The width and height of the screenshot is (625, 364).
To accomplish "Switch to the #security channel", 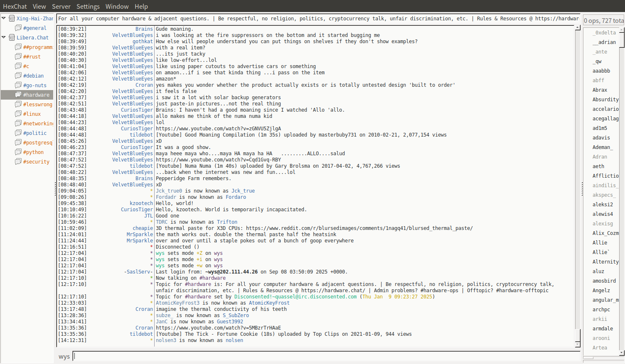I will pos(36,161).
